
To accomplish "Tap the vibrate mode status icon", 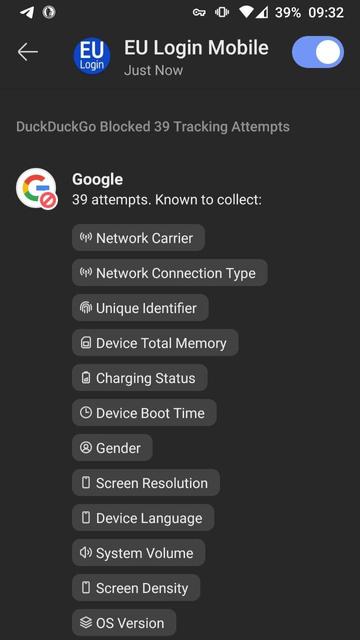I will [x=222, y=13].
